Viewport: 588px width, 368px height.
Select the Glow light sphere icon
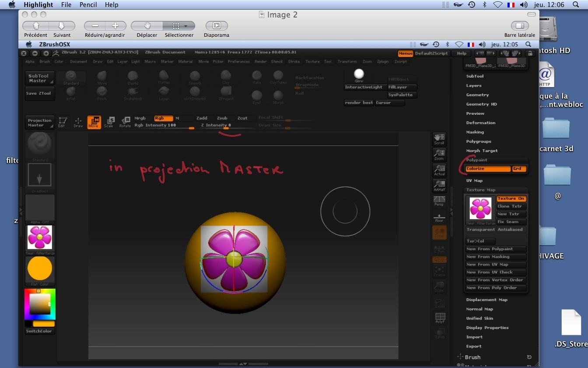[359, 76]
